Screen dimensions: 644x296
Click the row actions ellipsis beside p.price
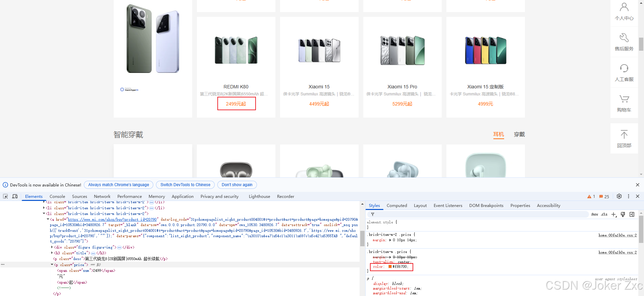click(x=3, y=264)
